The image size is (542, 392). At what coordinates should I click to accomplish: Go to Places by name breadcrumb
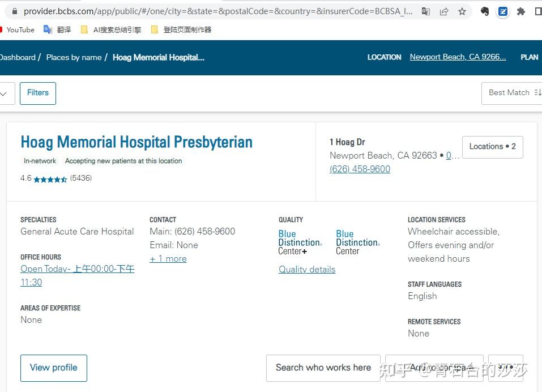coord(74,57)
